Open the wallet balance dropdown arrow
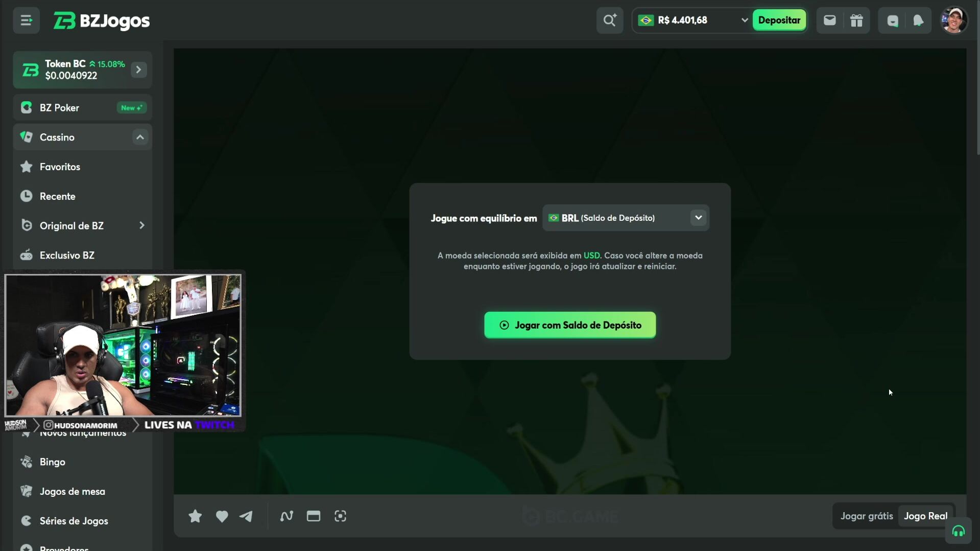Viewport: 980px width, 551px height. click(x=744, y=20)
